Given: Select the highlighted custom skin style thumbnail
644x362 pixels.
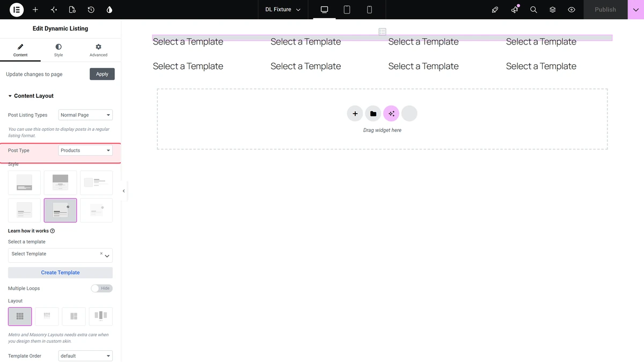Looking at the screenshot, I should [x=60, y=210].
